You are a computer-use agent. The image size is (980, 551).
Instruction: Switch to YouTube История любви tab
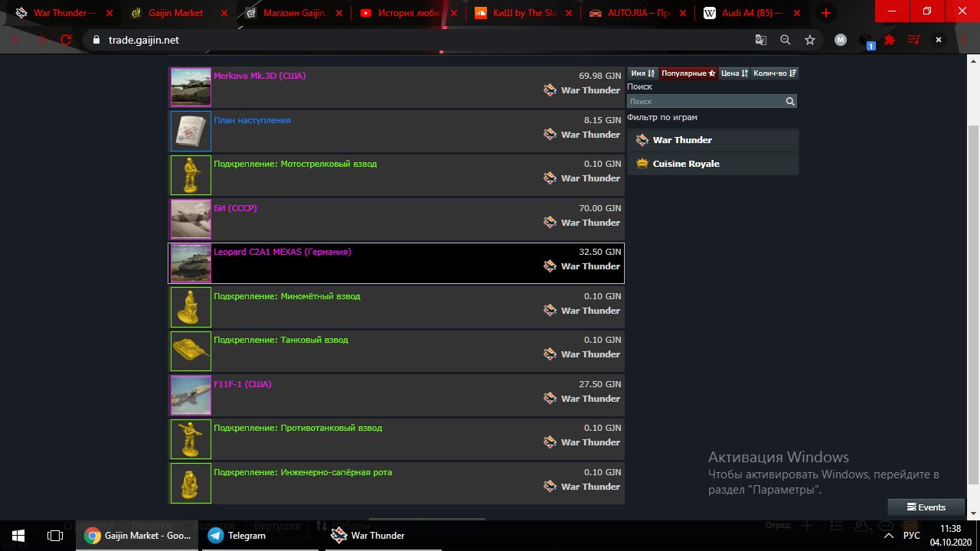click(x=409, y=13)
